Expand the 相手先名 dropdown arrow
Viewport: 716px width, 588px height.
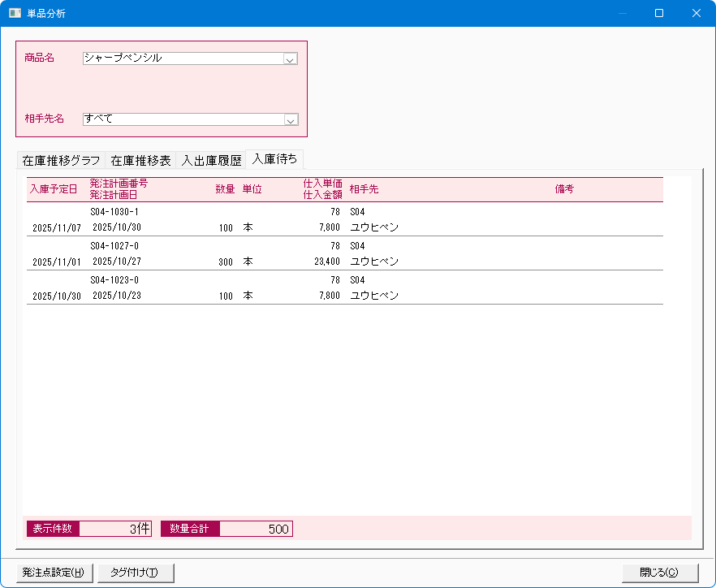coord(291,119)
